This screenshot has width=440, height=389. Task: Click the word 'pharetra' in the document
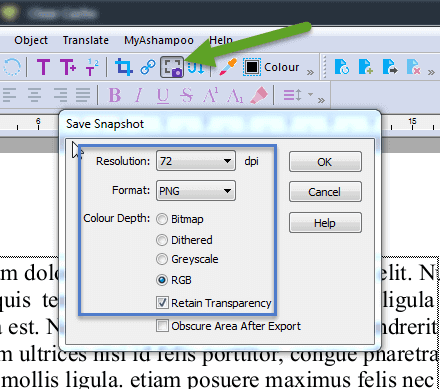click(x=401, y=355)
